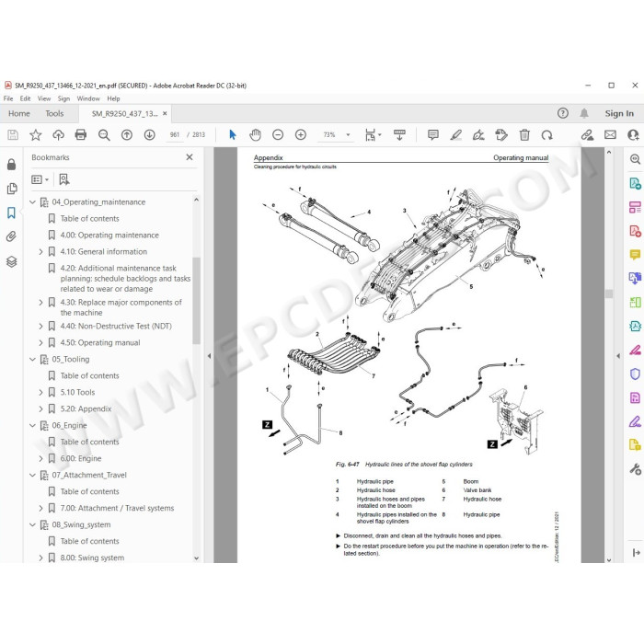Expand 4.40: Non-Destructive Test bookmark
Image resolution: width=644 pixels, height=644 pixels.
tap(40, 326)
